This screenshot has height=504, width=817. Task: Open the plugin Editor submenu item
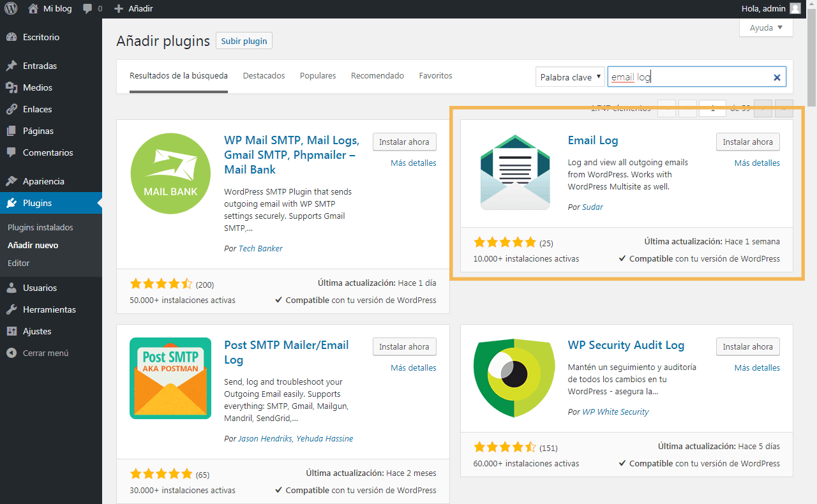(19, 263)
